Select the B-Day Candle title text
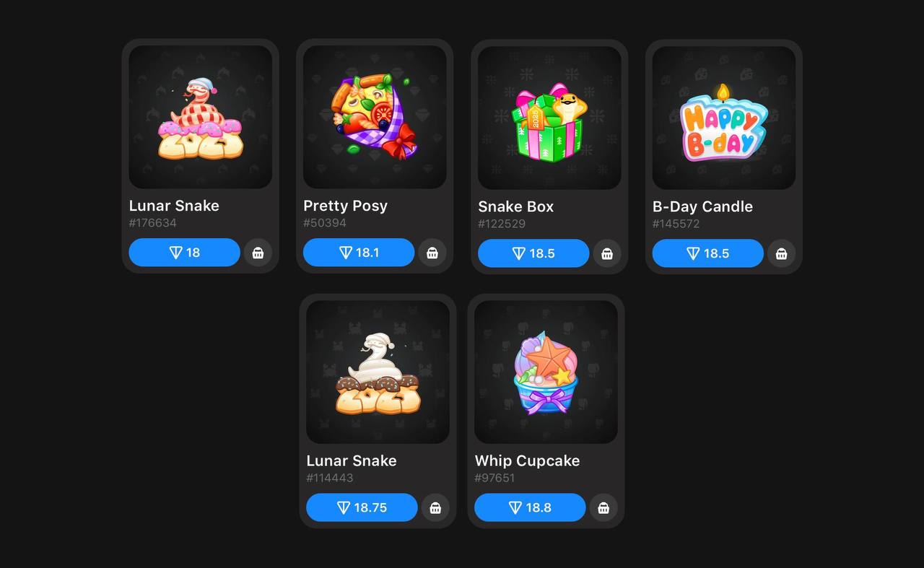This screenshot has width=924, height=568. (x=702, y=206)
